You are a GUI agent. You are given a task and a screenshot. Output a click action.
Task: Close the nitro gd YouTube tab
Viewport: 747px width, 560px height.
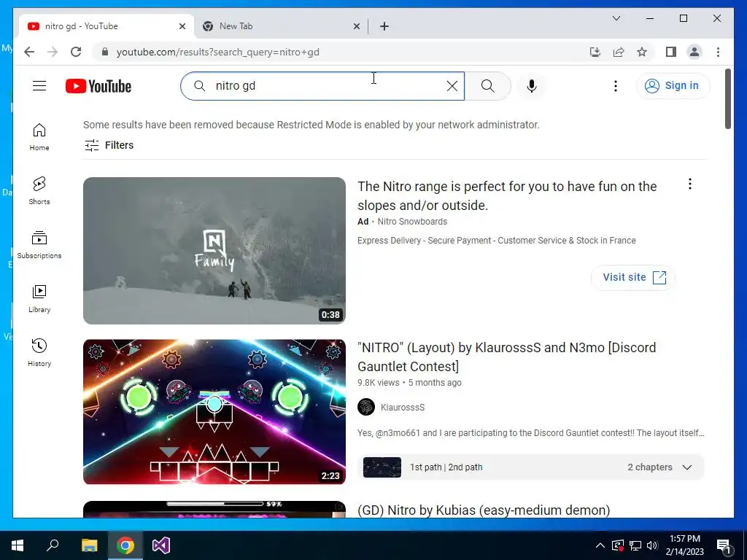coord(182,26)
